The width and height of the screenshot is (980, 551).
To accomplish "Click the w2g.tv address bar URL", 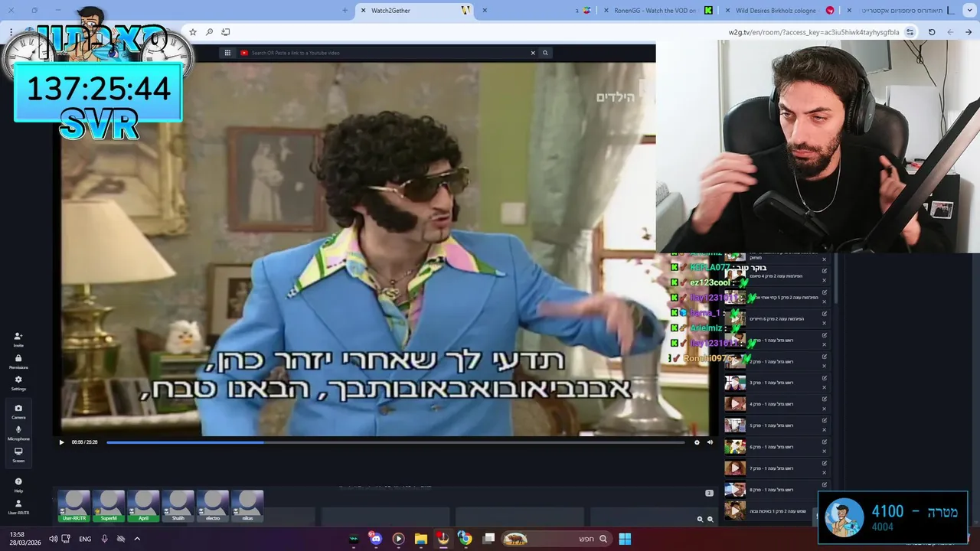I will pyautogui.click(x=814, y=32).
